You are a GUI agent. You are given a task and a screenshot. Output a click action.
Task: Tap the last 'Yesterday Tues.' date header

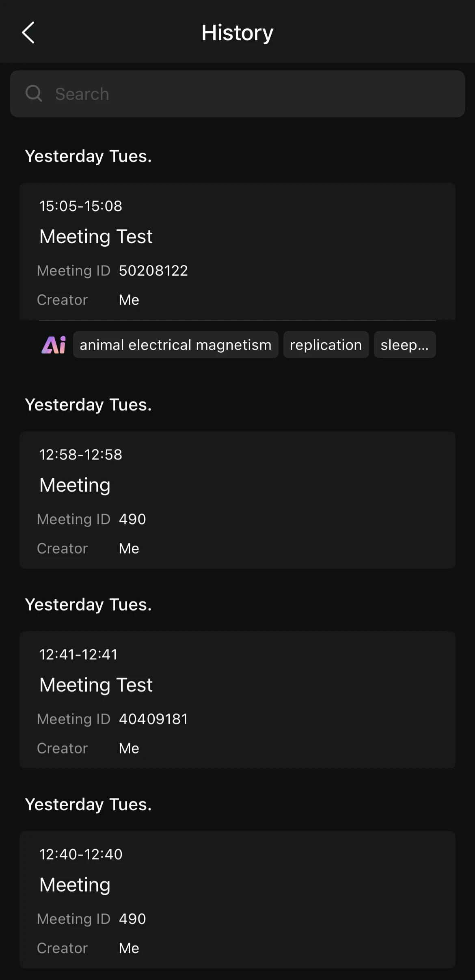(x=89, y=805)
